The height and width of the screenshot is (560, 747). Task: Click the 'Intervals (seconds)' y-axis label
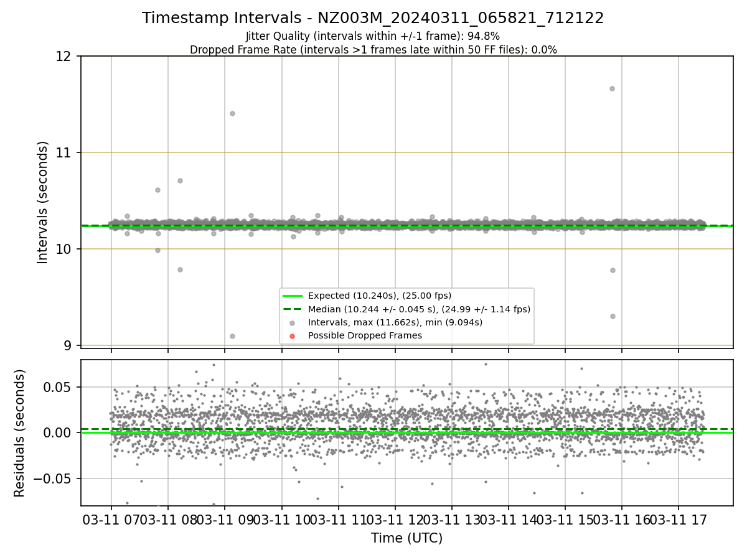pyautogui.click(x=42, y=202)
